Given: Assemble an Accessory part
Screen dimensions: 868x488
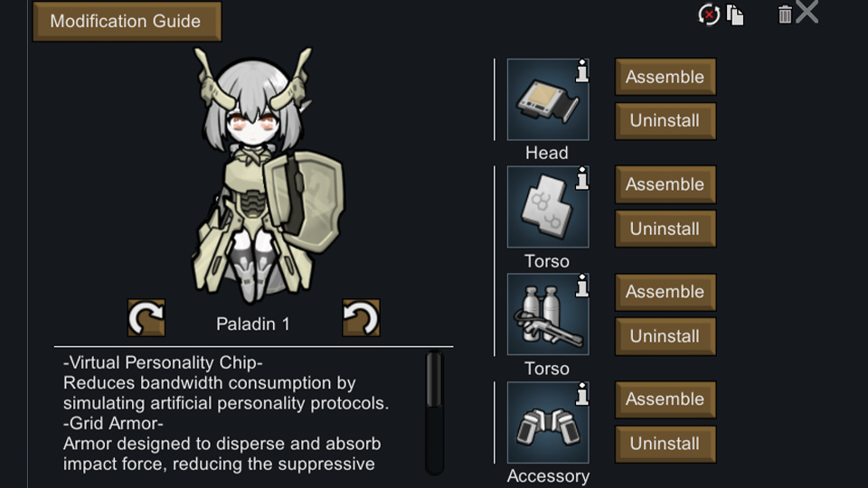Looking at the screenshot, I should pyautogui.click(x=665, y=399).
